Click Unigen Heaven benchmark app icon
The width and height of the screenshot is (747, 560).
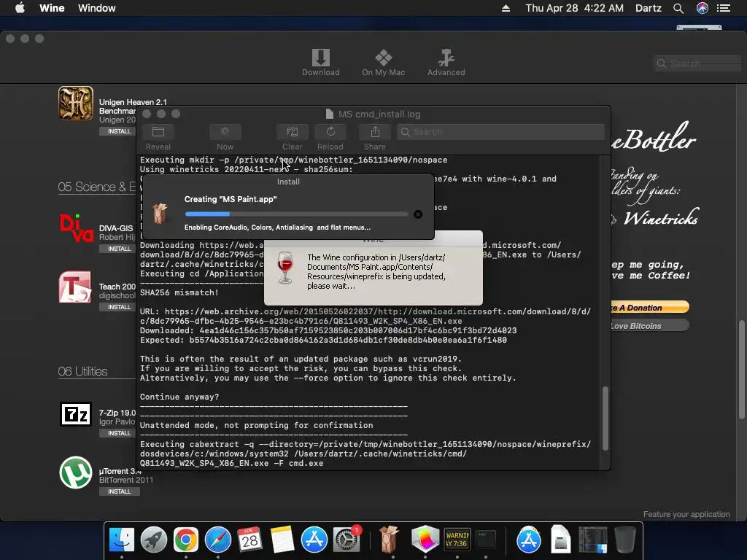[76, 104]
